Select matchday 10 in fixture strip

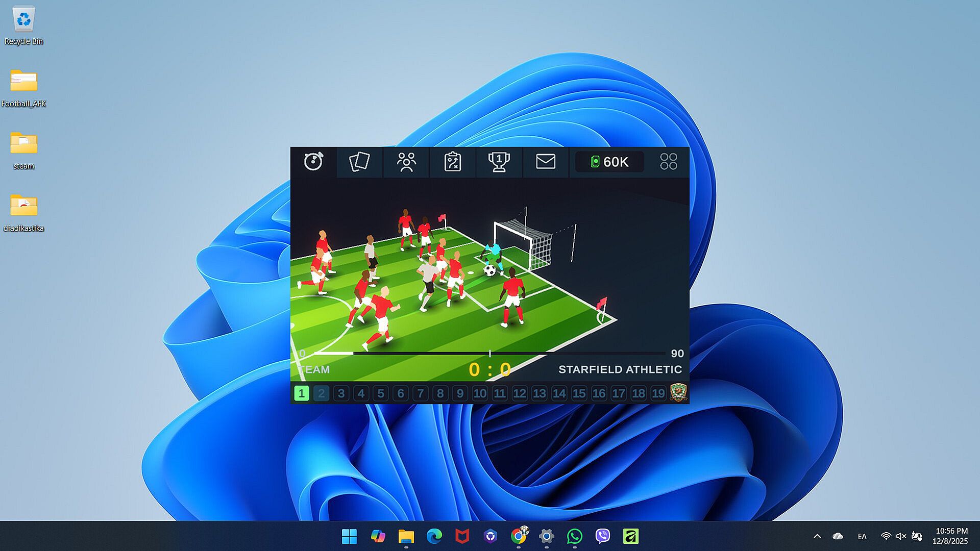(480, 393)
